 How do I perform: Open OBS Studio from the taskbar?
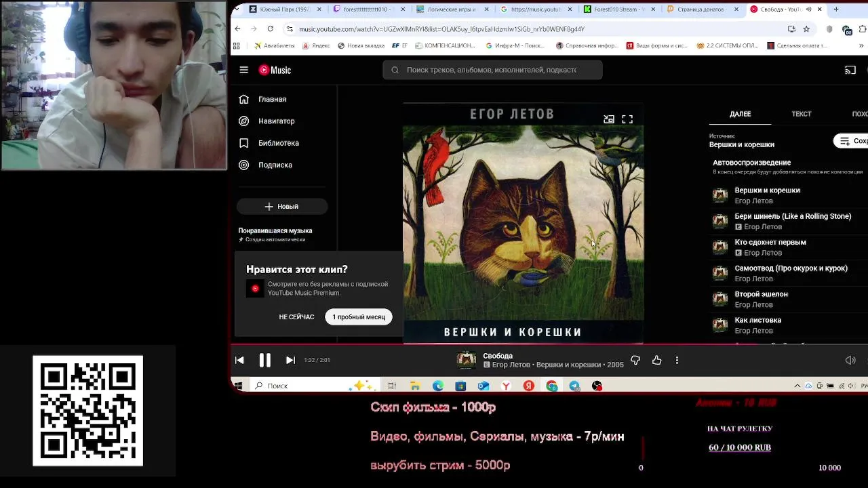point(597,386)
